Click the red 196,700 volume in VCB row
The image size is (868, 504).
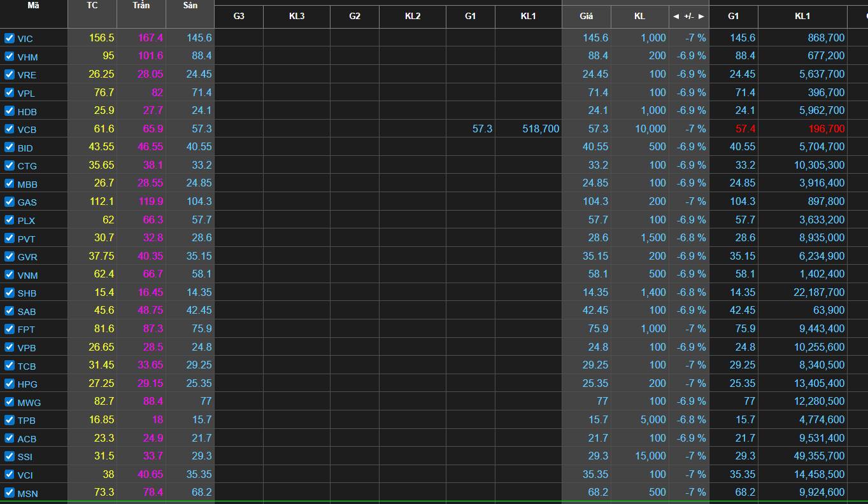pos(827,129)
